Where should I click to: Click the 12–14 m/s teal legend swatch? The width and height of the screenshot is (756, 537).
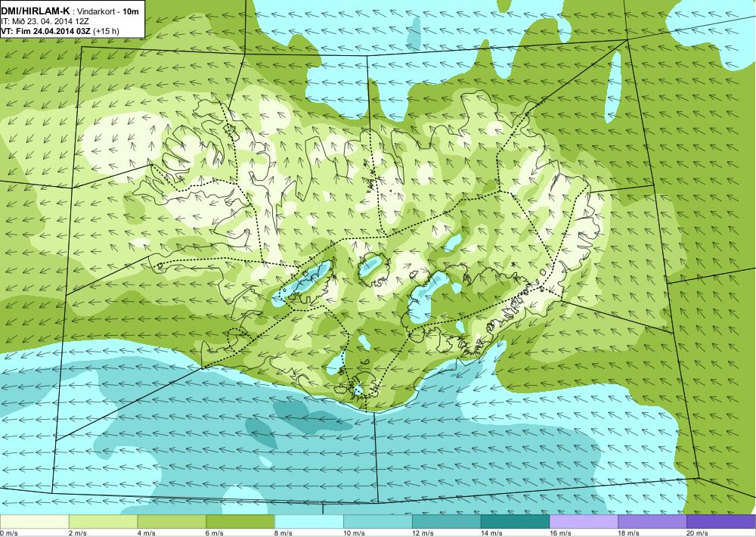pos(447,522)
